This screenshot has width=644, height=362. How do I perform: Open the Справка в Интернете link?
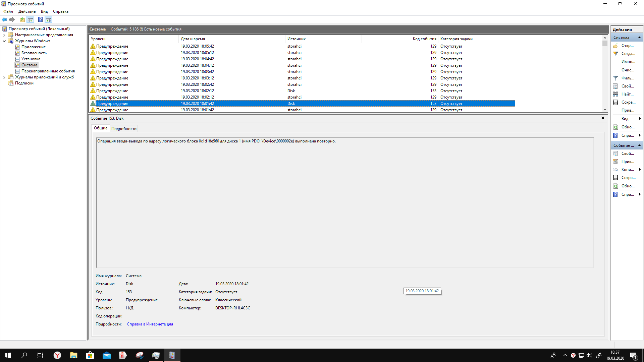tap(150, 324)
